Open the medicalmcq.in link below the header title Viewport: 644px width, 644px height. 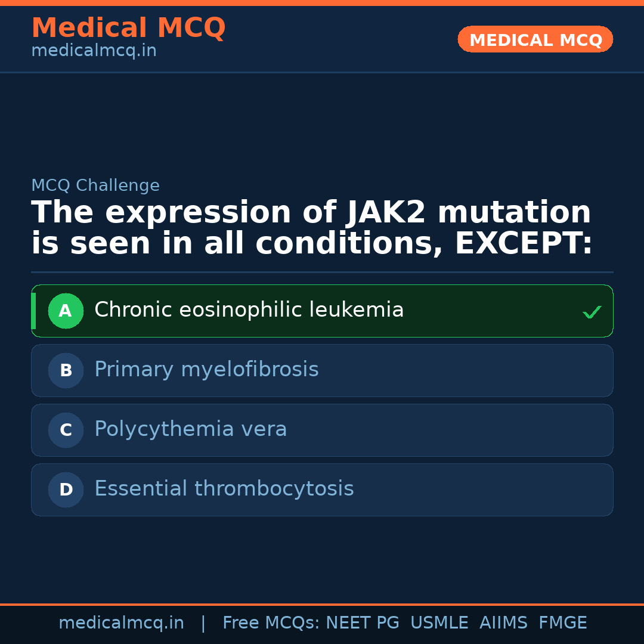[94, 51]
